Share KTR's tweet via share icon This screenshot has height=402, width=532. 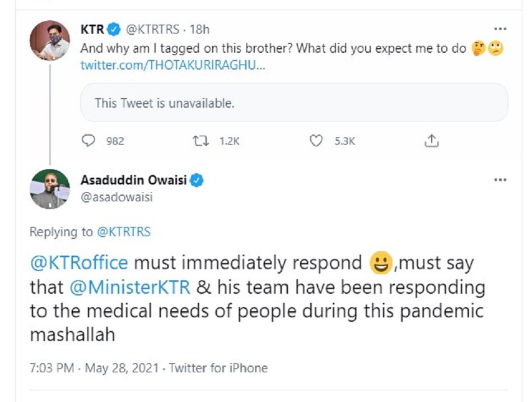tap(431, 141)
